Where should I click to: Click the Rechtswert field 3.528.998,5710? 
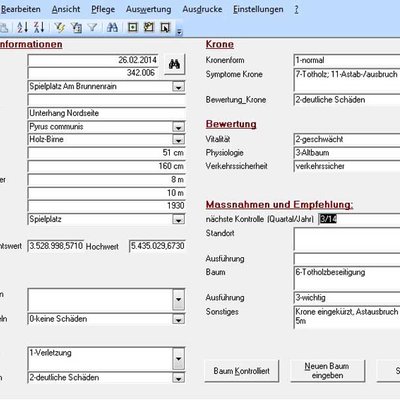56,246
